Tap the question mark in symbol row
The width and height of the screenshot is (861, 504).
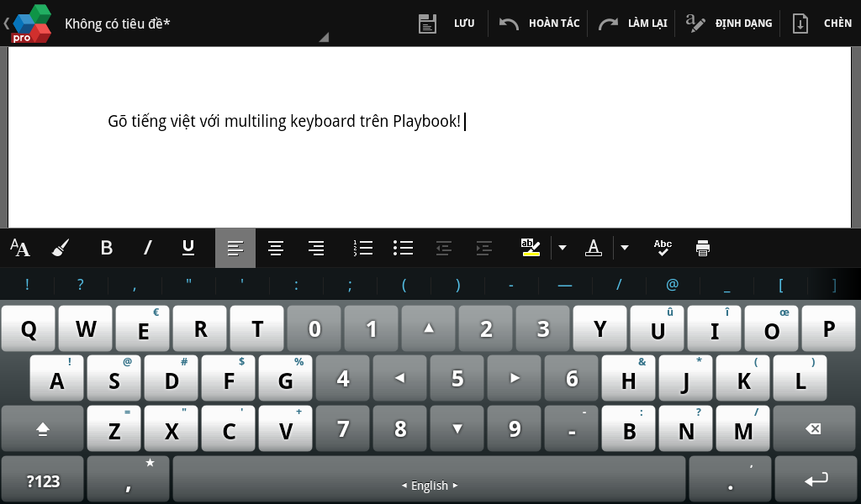click(81, 285)
